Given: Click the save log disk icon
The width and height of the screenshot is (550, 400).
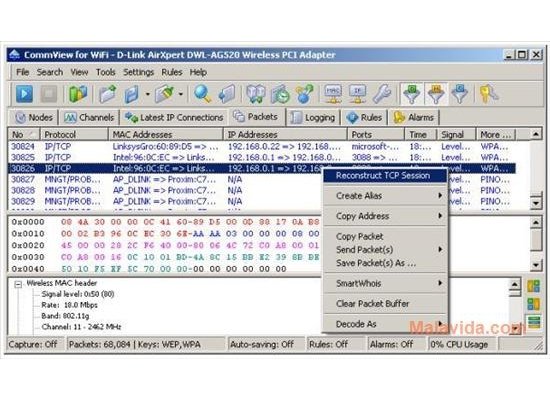Looking at the screenshot, I should click(x=132, y=94).
